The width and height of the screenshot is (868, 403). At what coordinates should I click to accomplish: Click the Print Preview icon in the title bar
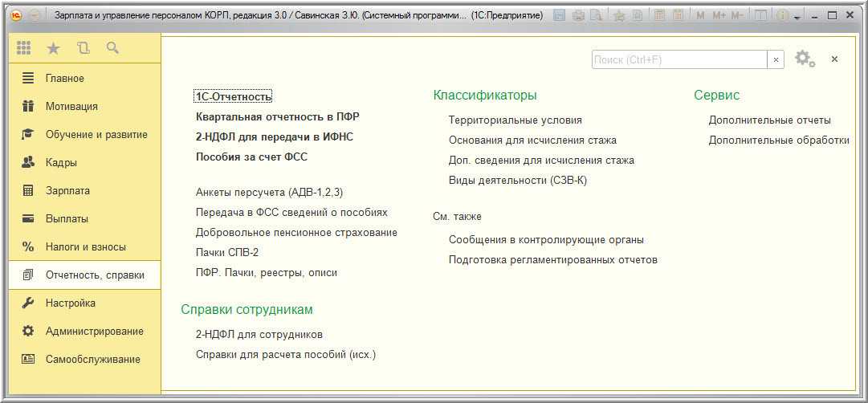coord(596,15)
